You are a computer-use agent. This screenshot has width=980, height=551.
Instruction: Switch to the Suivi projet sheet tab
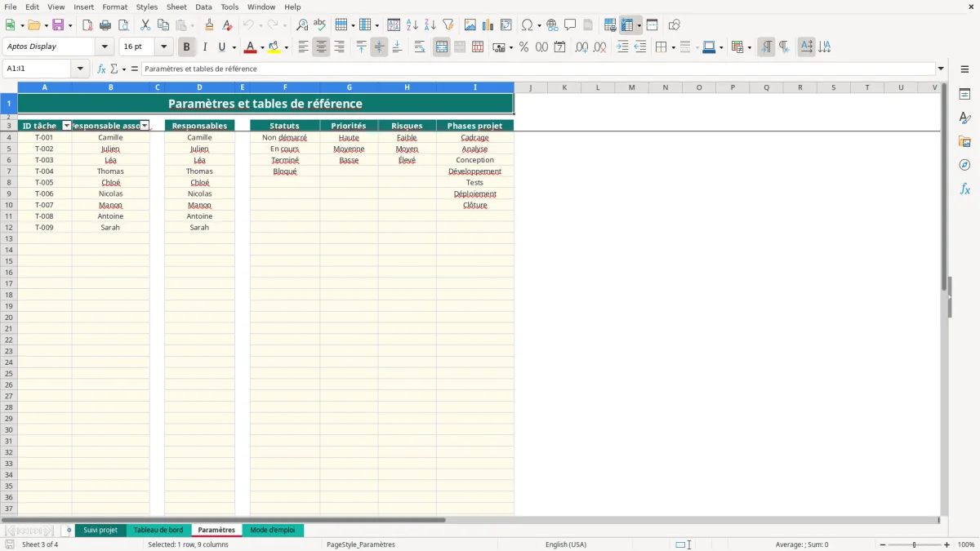point(100,530)
